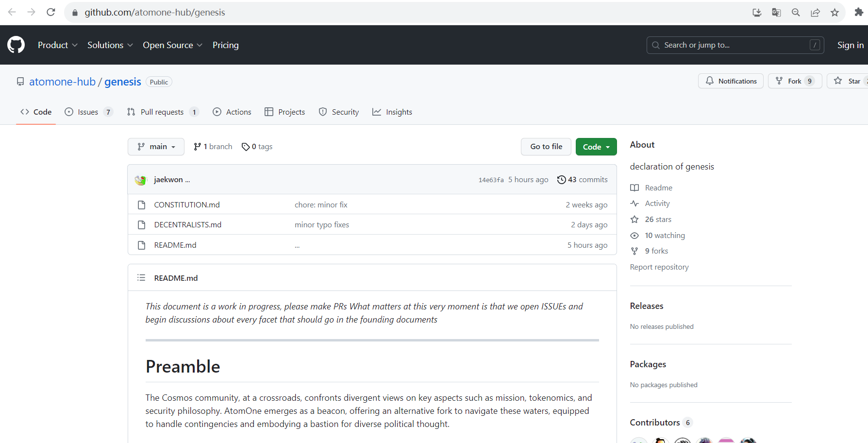Expand the Product menu
868x443 pixels.
[58, 45]
